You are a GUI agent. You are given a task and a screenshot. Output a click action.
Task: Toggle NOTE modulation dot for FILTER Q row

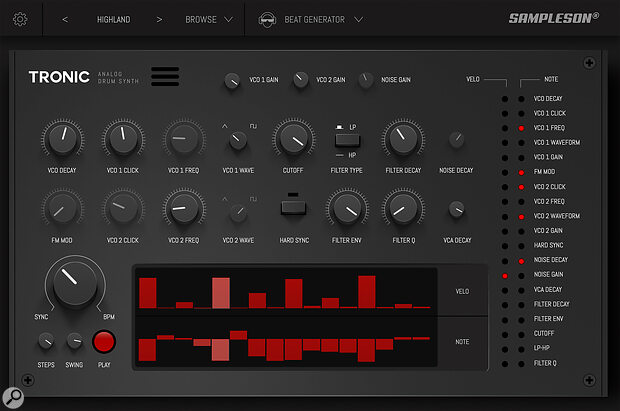point(521,364)
